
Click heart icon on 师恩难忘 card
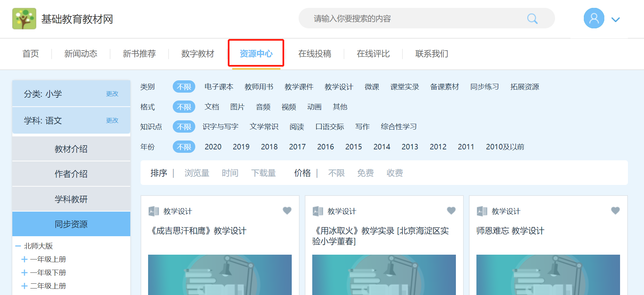pos(615,211)
